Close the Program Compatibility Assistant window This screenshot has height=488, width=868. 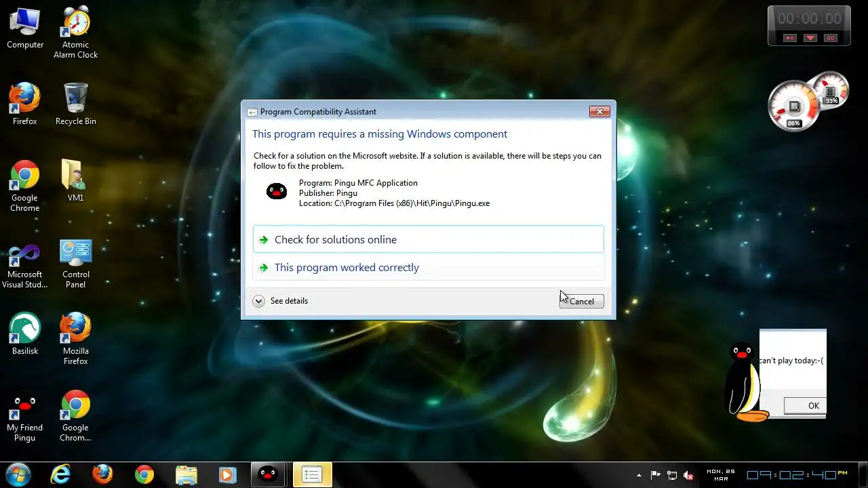599,112
